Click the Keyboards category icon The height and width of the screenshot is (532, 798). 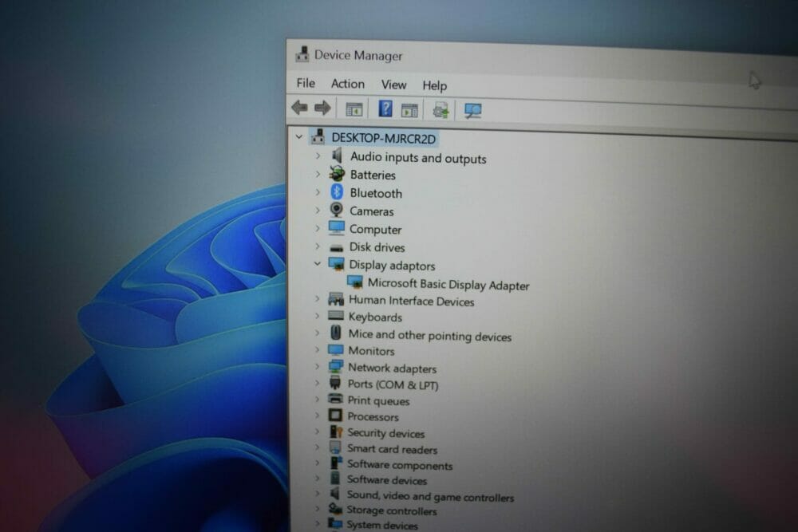(x=336, y=316)
